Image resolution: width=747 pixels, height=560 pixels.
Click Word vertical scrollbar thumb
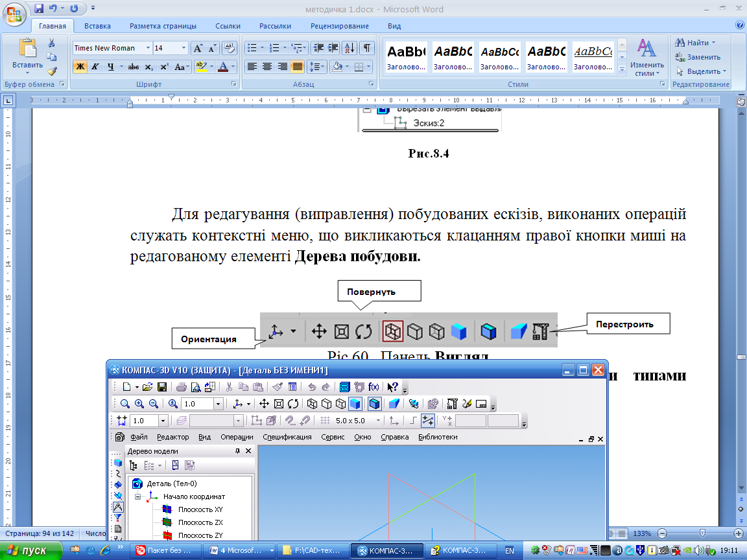coord(741,356)
